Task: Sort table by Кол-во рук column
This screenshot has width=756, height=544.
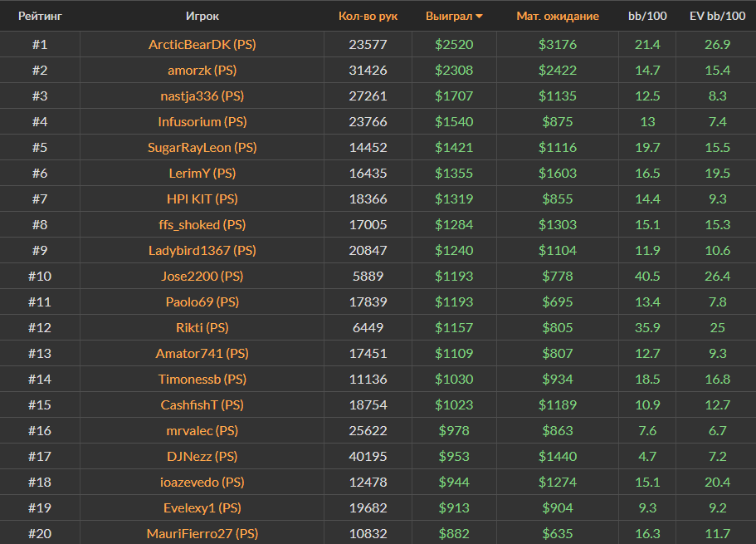Action: point(368,16)
